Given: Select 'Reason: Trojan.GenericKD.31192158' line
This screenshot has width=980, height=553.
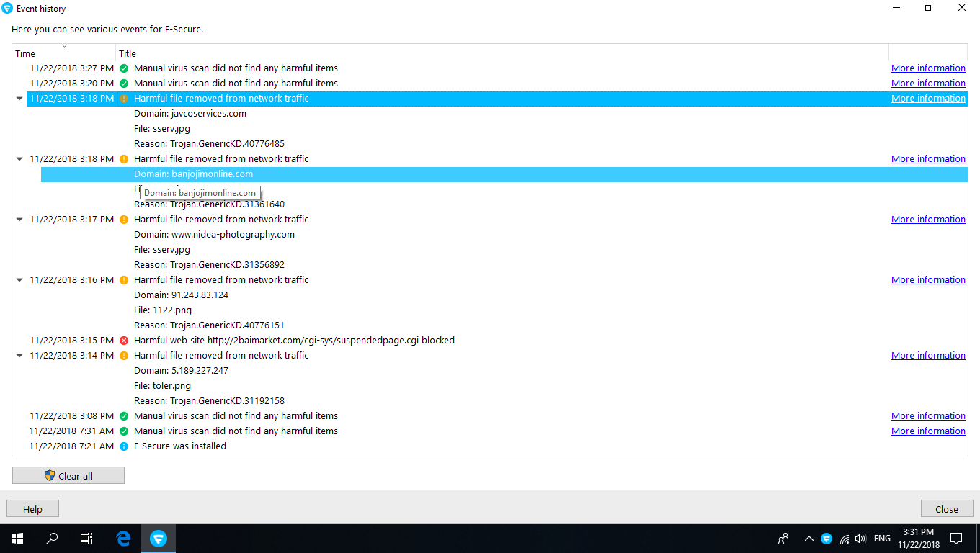Looking at the screenshot, I should pos(209,401).
